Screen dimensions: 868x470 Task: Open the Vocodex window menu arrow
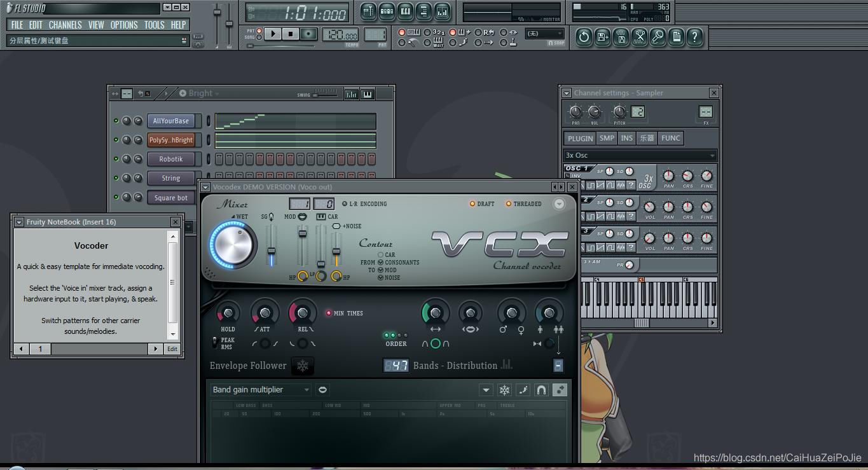pyautogui.click(x=205, y=187)
